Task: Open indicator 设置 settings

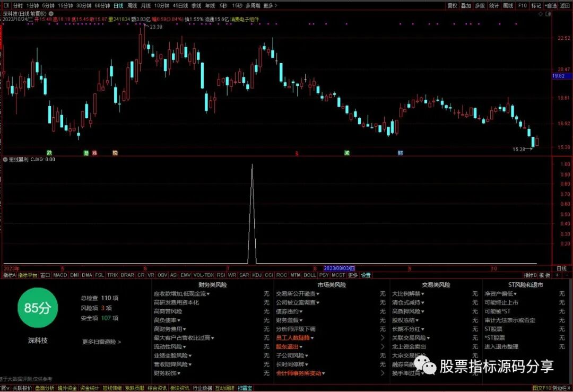Action: (366, 275)
